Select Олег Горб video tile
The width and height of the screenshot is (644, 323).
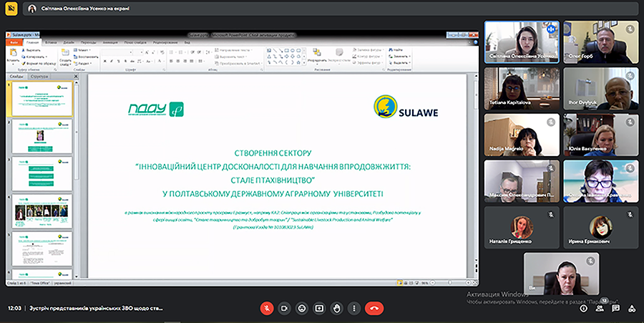point(601,42)
